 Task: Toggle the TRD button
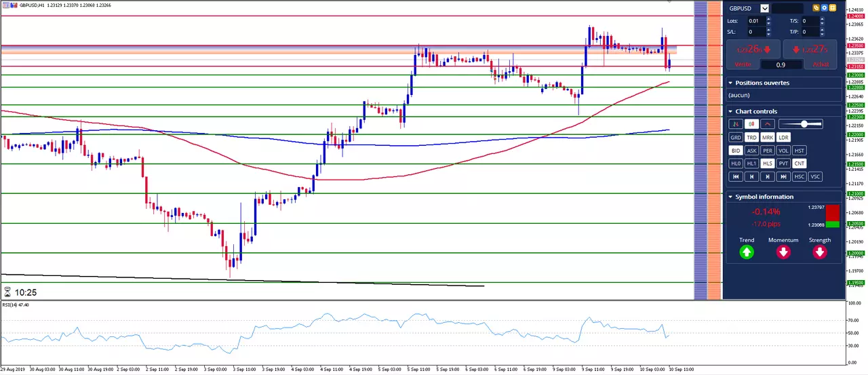[751, 137]
